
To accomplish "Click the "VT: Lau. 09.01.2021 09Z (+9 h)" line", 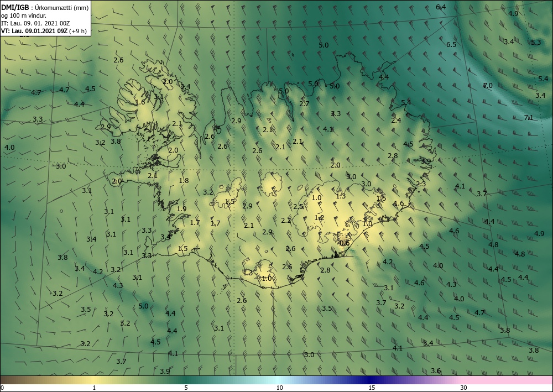I will pos(44,30).
